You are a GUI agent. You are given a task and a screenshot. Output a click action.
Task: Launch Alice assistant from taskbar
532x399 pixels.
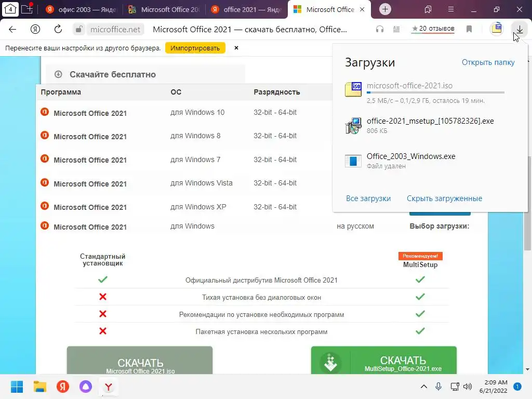coord(86,387)
